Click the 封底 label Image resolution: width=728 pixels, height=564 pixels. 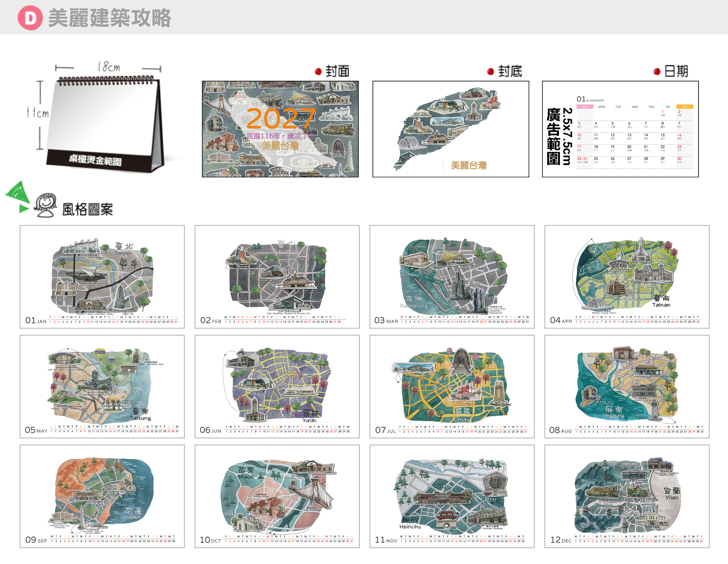[510, 71]
